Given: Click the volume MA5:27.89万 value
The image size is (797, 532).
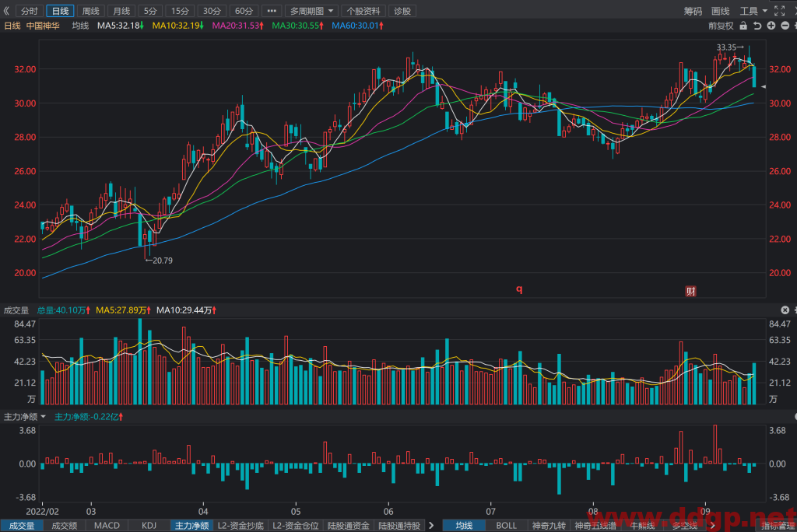Looking at the screenshot, I should [x=123, y=310].
